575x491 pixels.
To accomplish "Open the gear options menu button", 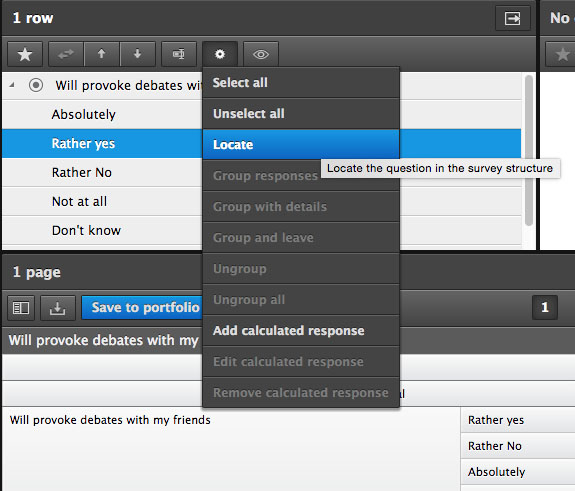I will coord(220,54).
